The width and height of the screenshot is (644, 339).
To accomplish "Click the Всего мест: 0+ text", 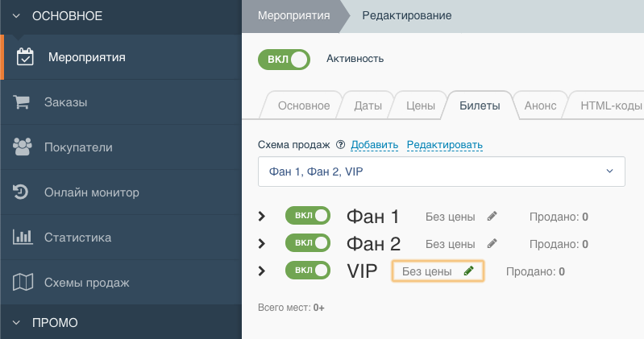I will click(291, 308).
